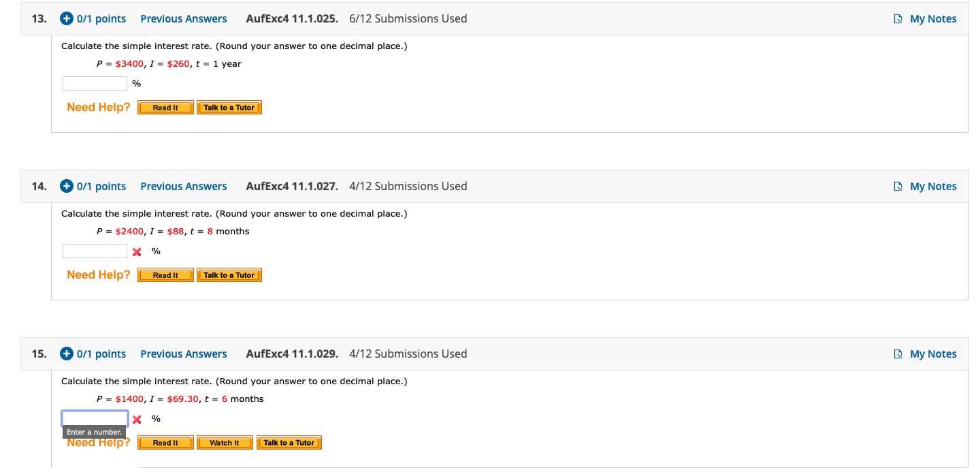
Task: Click the plus icon beside question 15 points
Action: point(66,354)
